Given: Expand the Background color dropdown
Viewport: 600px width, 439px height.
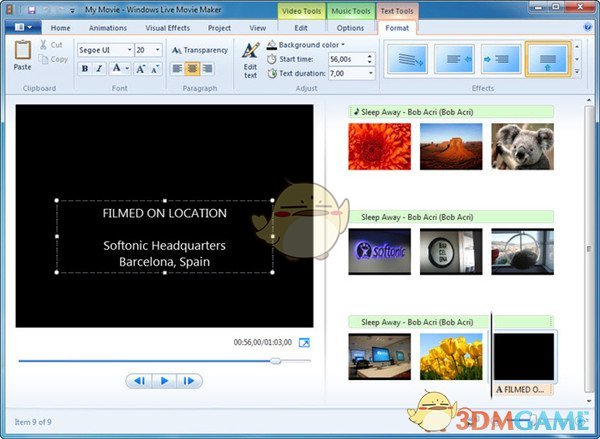Looking at the screenshot, I should (x=342, y=44).
